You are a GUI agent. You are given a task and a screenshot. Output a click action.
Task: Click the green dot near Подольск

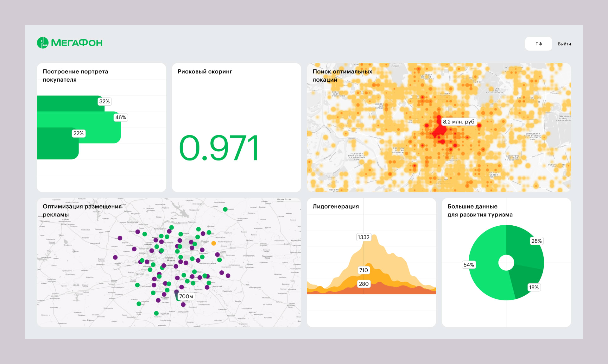tap(156, 313)
